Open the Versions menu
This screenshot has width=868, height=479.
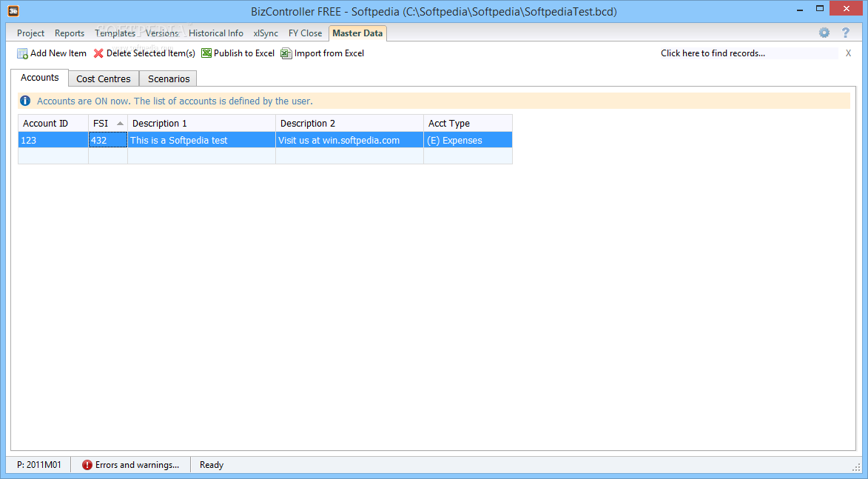tap(161, 33)
